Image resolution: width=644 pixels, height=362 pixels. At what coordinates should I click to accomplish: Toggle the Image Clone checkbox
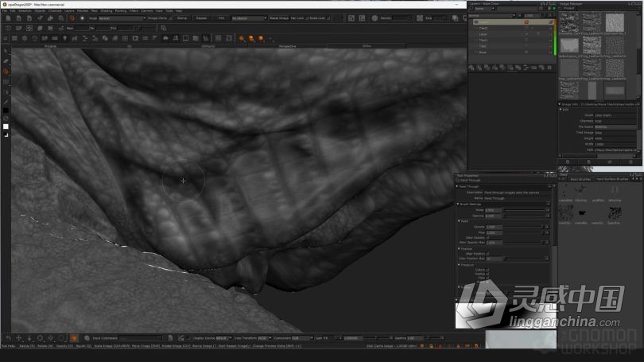(170, 18)
